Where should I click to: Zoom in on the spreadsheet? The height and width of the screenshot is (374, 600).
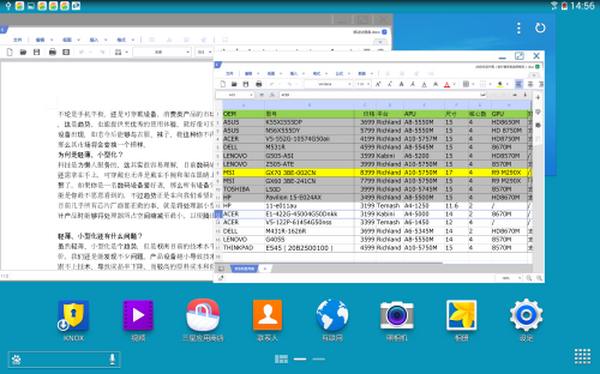(x=529, y=278)
